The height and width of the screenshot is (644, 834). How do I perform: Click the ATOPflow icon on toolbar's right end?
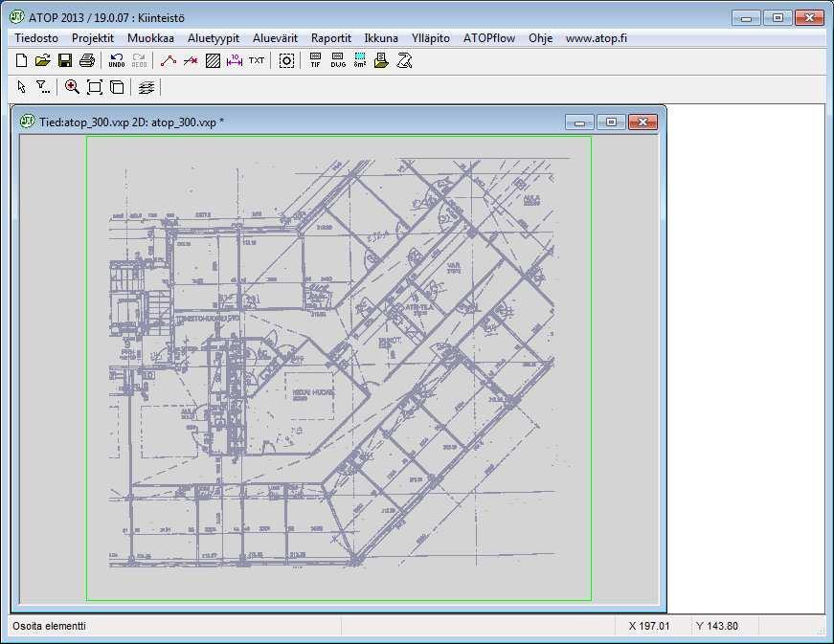pos(405,60)
